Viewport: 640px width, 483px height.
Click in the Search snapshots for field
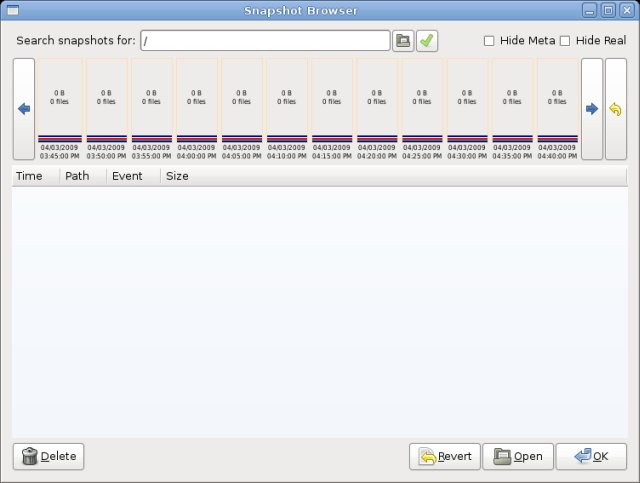point(265,41)
